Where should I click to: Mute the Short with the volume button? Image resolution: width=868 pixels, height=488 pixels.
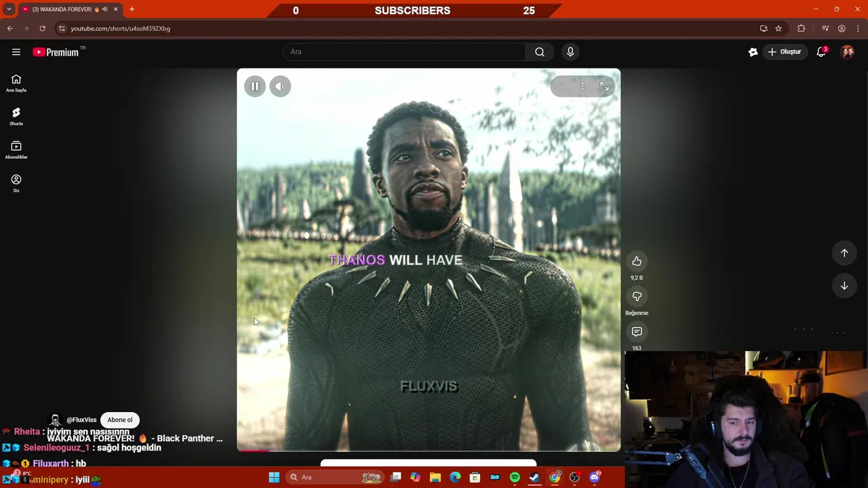(279, 86)
